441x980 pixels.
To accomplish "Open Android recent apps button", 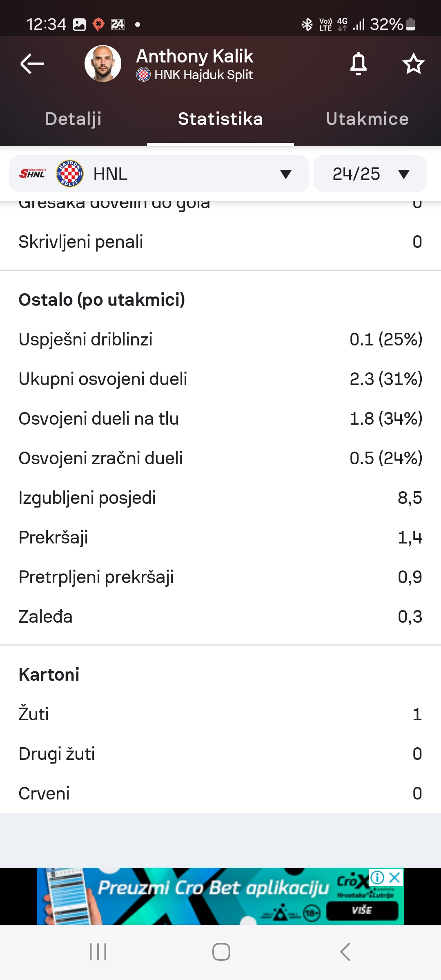I will 98,952.
